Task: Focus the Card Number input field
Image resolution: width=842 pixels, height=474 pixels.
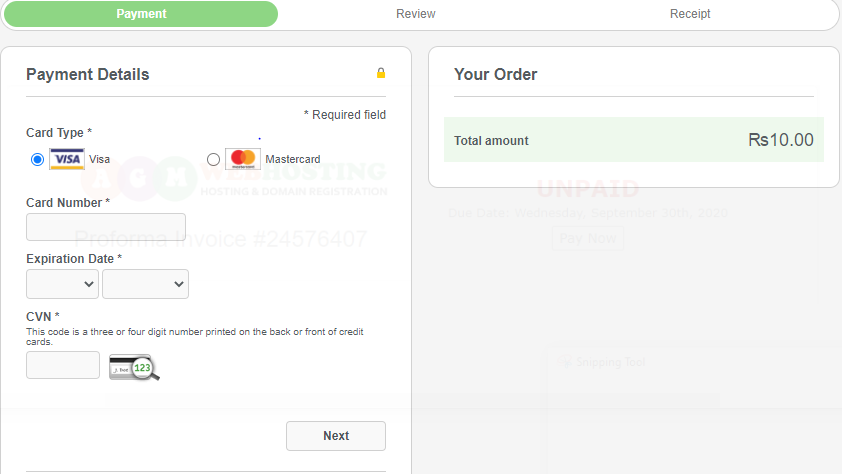Action: pyautogui.click(x=106, y=227)
